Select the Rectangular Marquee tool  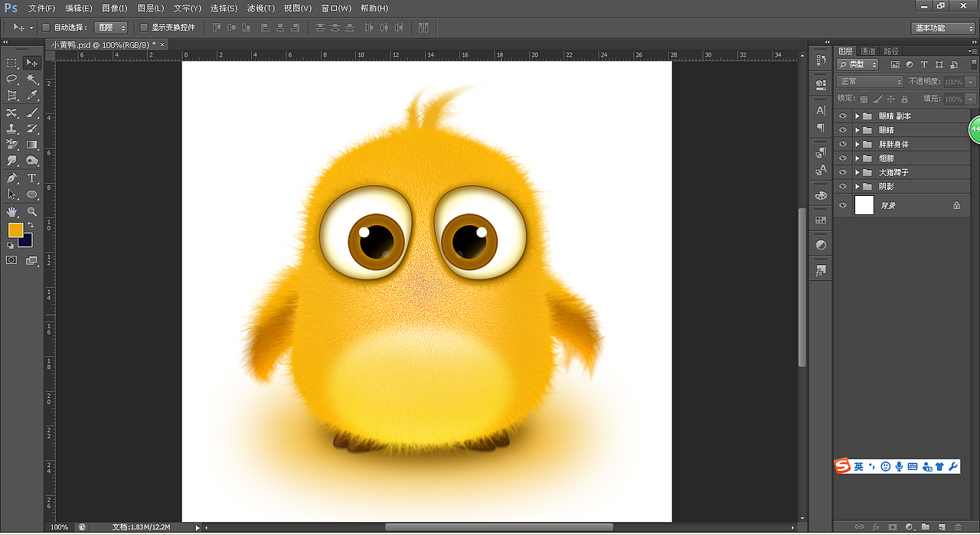tap(12, 63)
